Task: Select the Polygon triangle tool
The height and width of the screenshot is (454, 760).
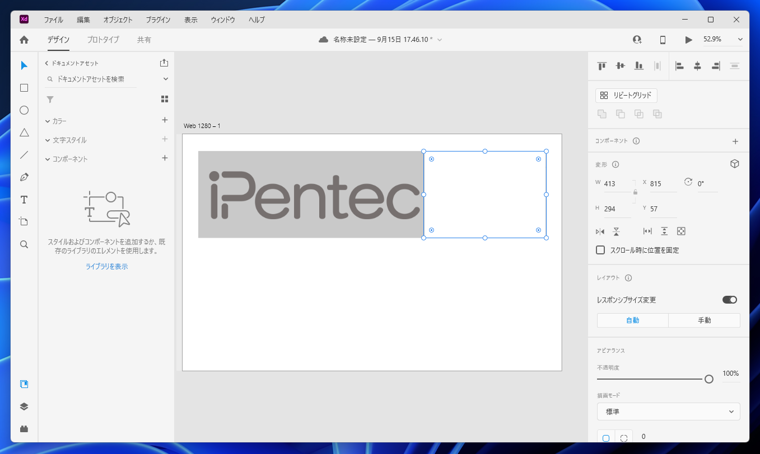Action: [x=24, y=132]
